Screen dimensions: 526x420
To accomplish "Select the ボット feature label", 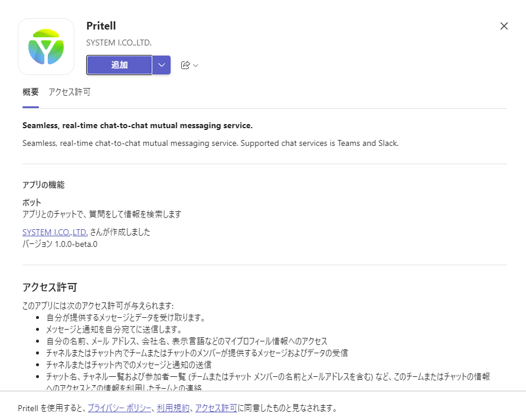I will [32, 203].
